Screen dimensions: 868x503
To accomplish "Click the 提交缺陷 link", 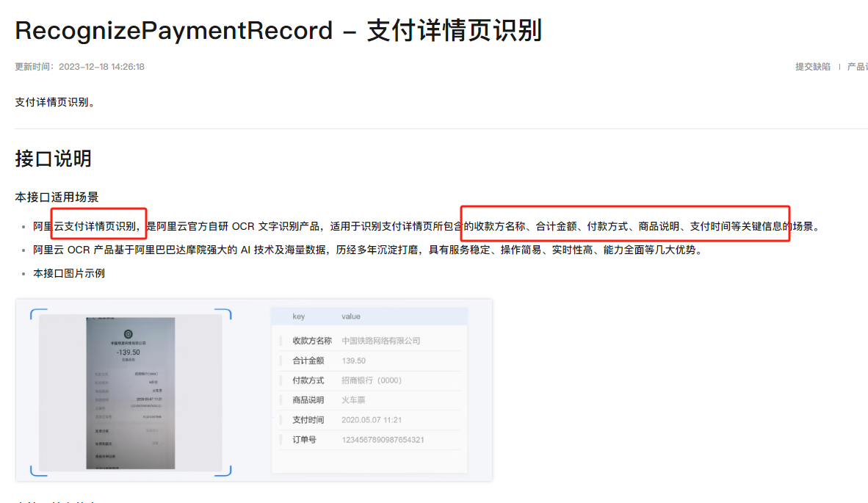I will (x=813, y=67).
